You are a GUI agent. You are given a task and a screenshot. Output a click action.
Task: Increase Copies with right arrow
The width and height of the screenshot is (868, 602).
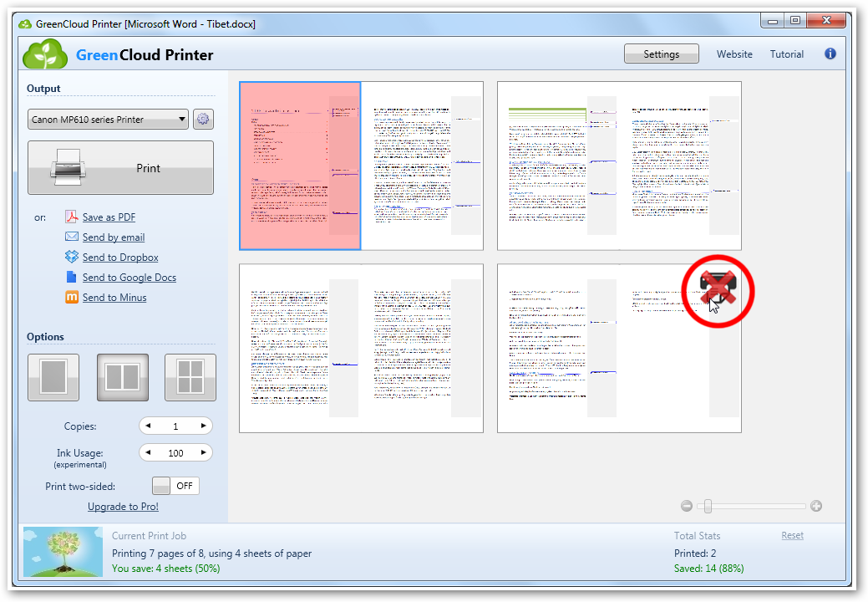point(203,426)
